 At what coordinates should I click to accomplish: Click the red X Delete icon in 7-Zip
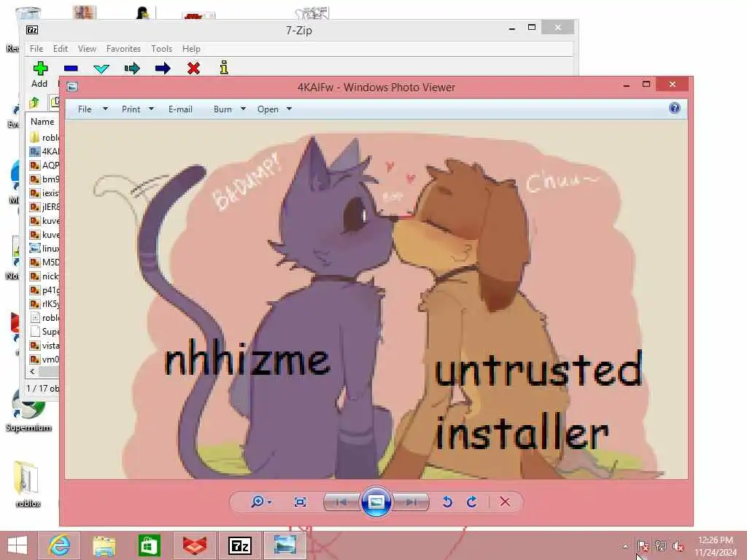tap(193, 69)
